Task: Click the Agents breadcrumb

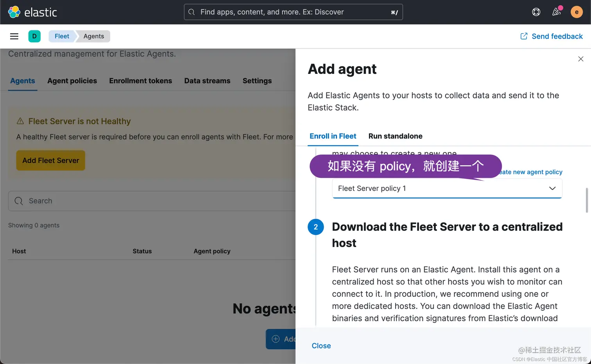Action: tap(94, 36)
